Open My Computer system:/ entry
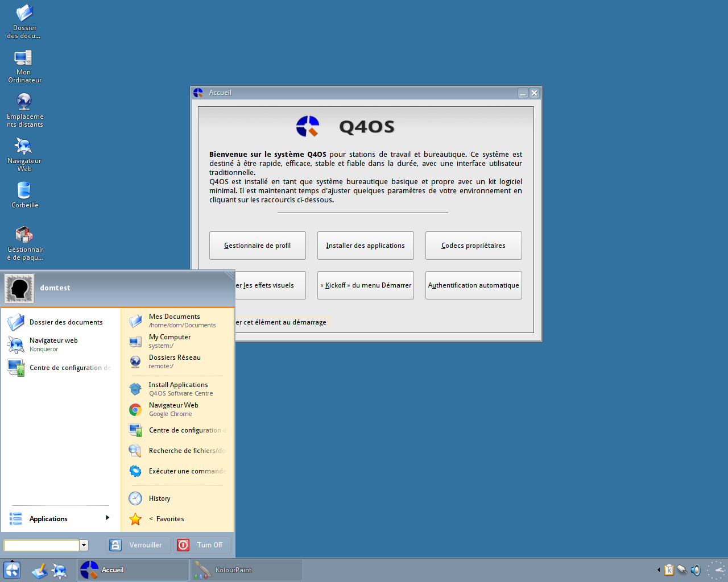728x582 pixels. point(177,342)
